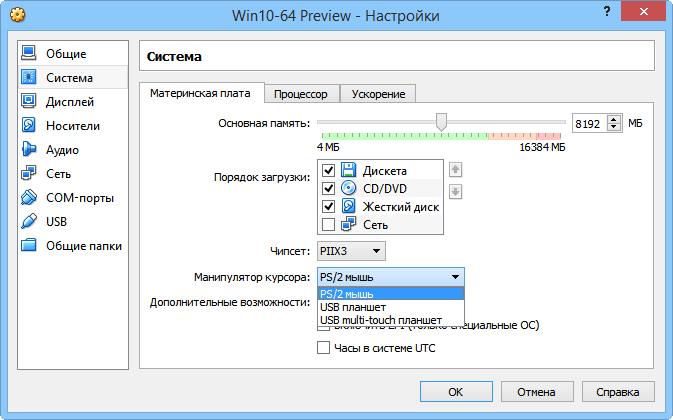
Task: Open the Носители category label
Action: click(73, 126)
